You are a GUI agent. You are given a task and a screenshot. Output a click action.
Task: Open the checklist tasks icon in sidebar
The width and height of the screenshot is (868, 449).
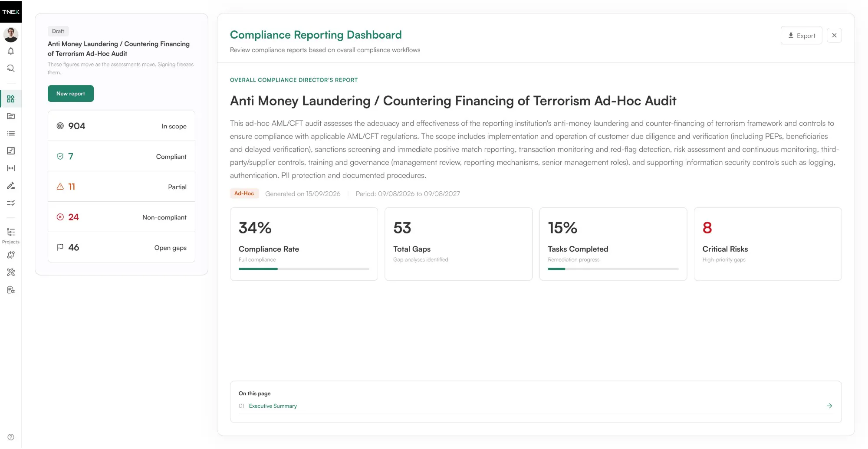coord(11,203)
